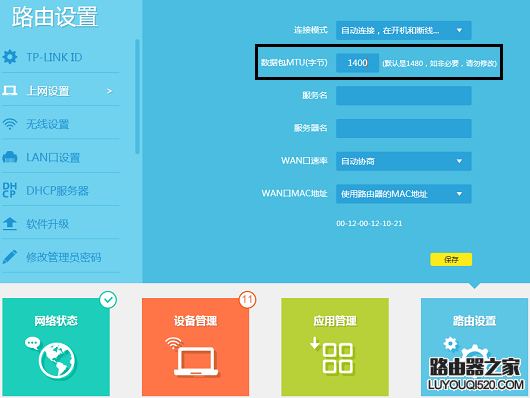
Task: Click the arrow of the WAN口速率 dropdown
Action: (x=459, y=161)
